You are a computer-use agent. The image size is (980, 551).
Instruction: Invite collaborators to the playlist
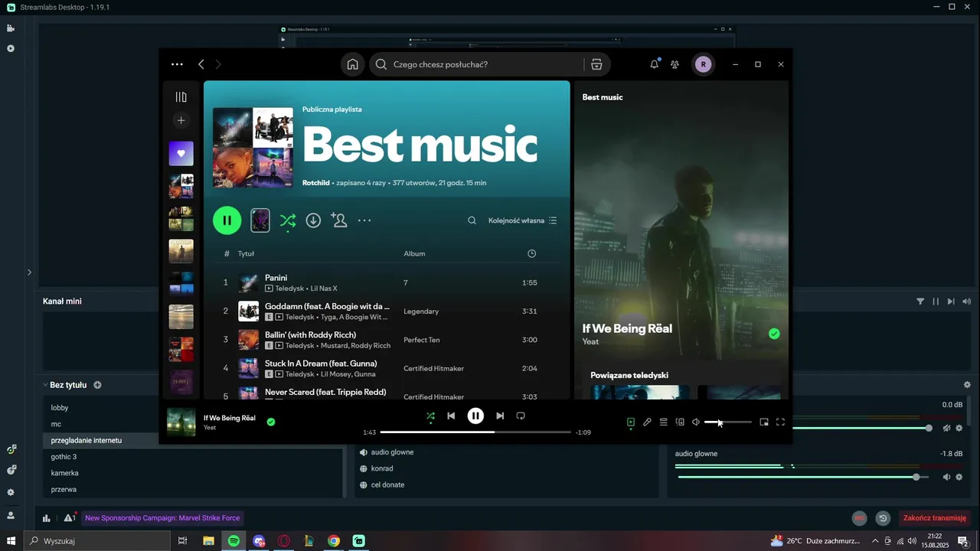click(x=338, y=220)
